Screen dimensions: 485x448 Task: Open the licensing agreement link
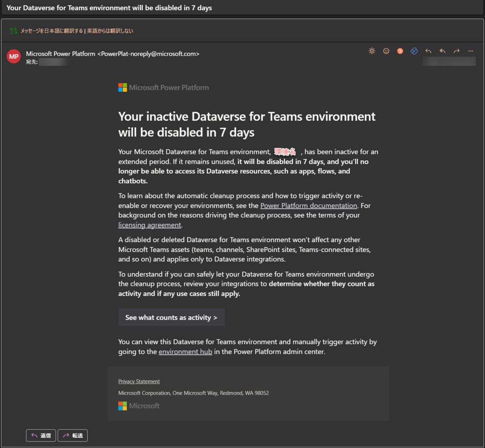tap(150, 225)
